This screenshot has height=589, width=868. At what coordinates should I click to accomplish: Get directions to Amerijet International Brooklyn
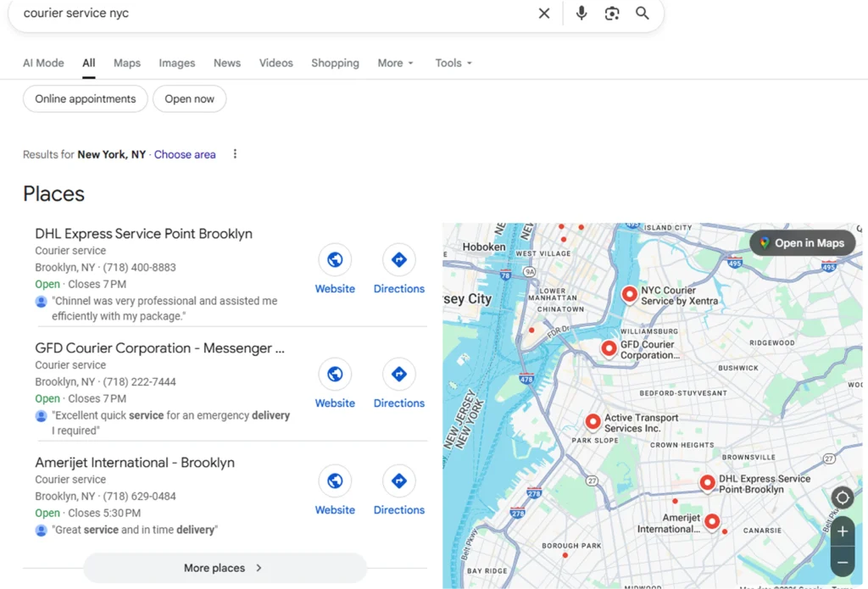(x=398, y=481)
